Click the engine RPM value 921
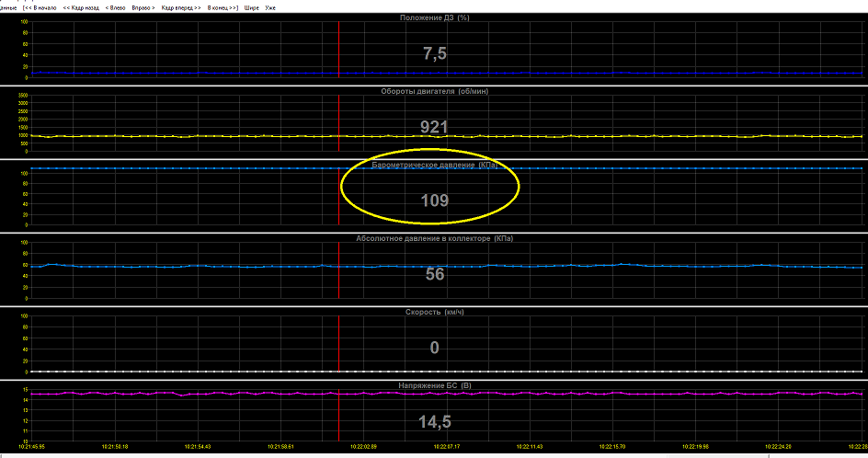 434,128
